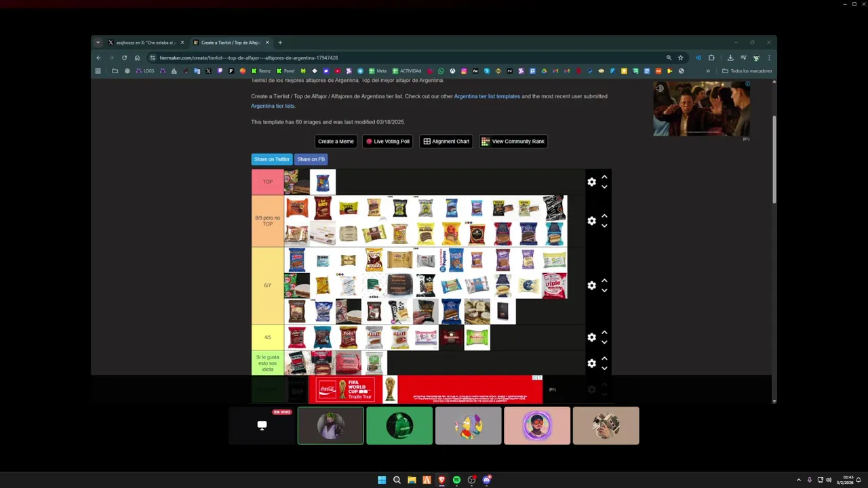868x488 pixels.
Task: Select the TOP tier label
Action: click(268, 182)
